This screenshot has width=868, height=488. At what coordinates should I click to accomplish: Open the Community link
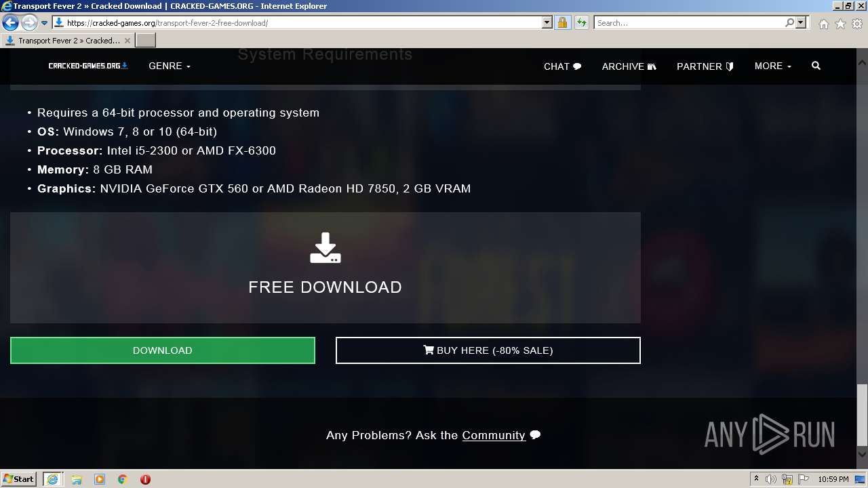(x=494, y=435)
